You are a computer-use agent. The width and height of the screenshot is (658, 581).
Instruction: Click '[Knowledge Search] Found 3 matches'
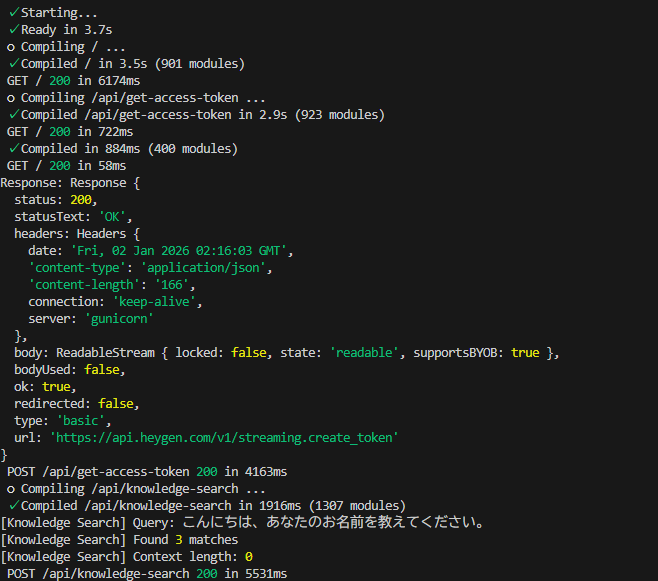(119, 540)
